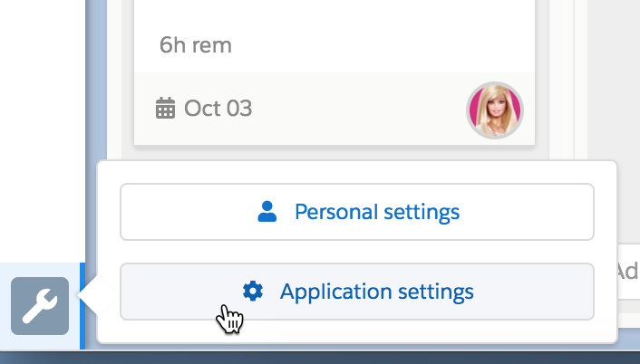This screenshot has height=364, width=640.
Task: Click the settings popup's pointer arrow
Action: click(x=89, y=295)
